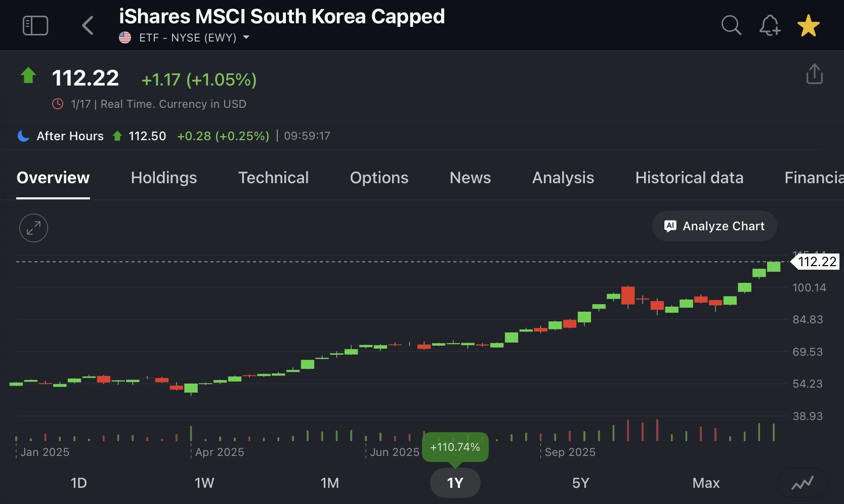This screenshot has height=504, width=844.
Task: Expand chart to fullscreen
Action: point(33,228)
